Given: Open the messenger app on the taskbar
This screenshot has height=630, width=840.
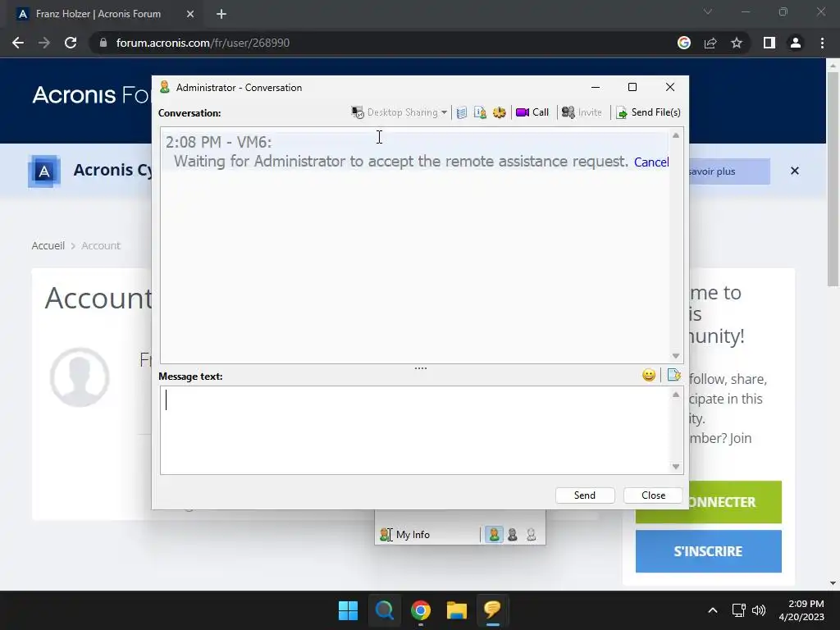Looking at the screenshot, I should [492, 610].
